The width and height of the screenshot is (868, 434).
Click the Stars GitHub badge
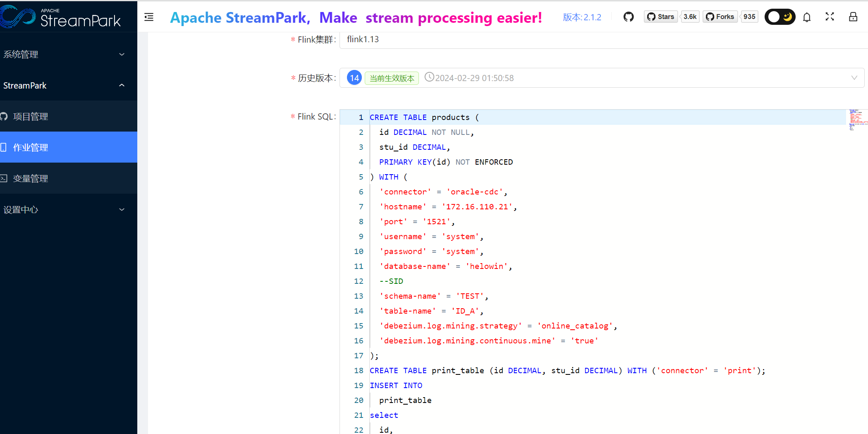(x=660, y=17)
